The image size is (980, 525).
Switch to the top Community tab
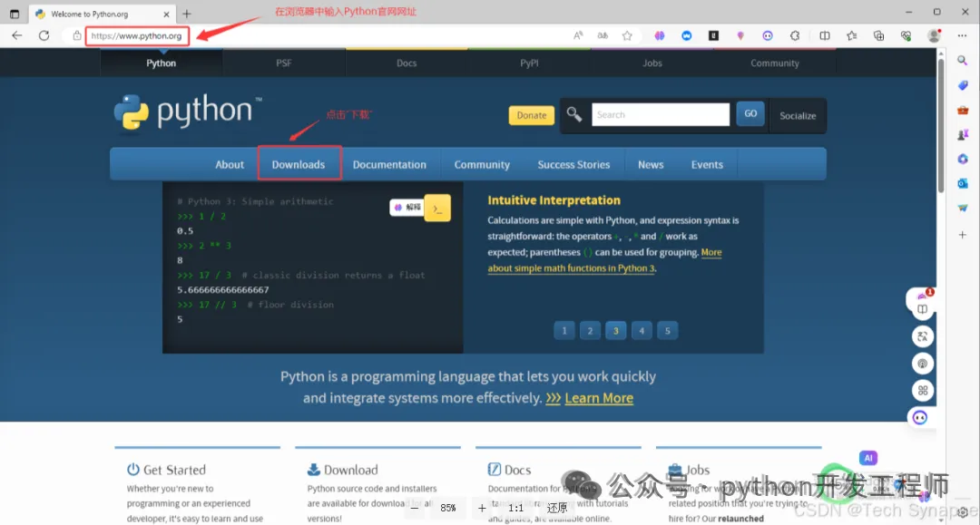[774, 63]
